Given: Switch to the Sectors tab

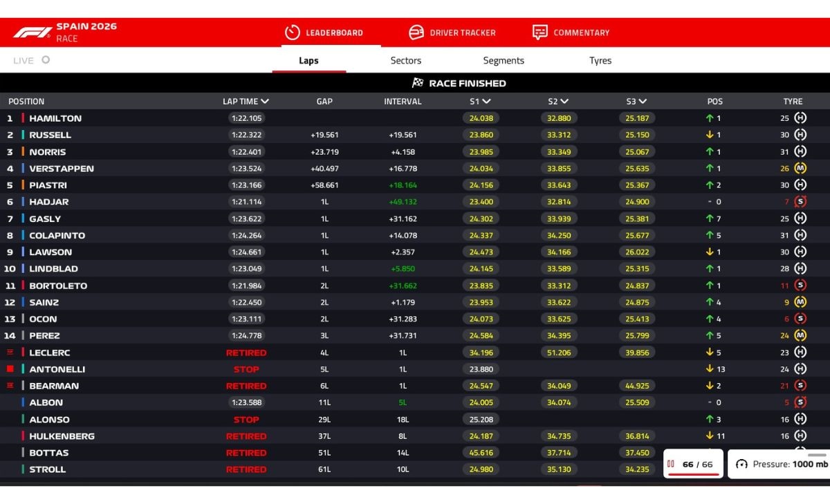Looking at the screenshot, I should coord(406,60).
